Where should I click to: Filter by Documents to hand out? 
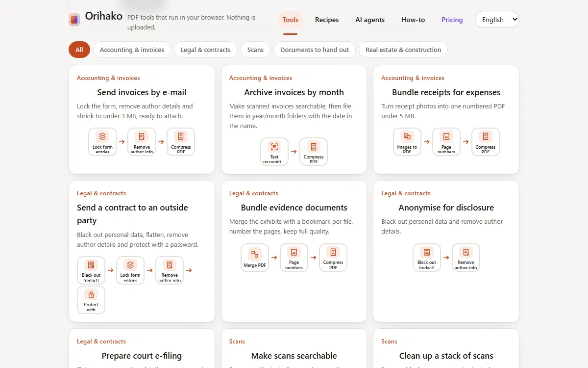pyautogui.click(x=315, y=50)
